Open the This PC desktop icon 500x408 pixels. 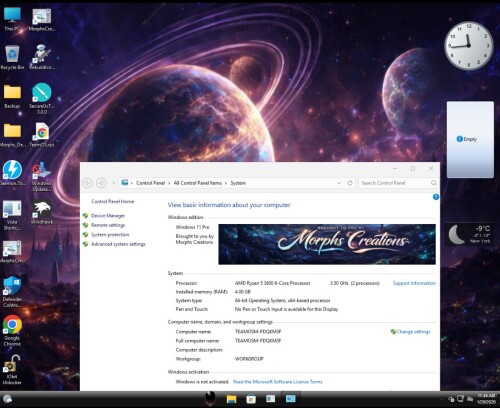[12, 19]
